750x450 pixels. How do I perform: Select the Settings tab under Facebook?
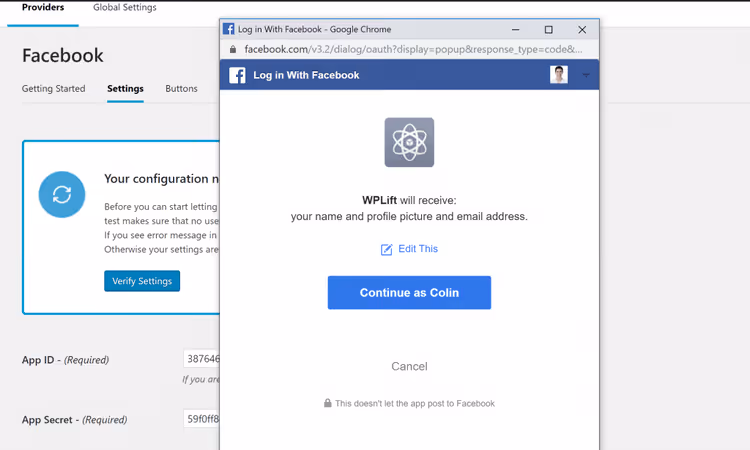click(125, 88)
